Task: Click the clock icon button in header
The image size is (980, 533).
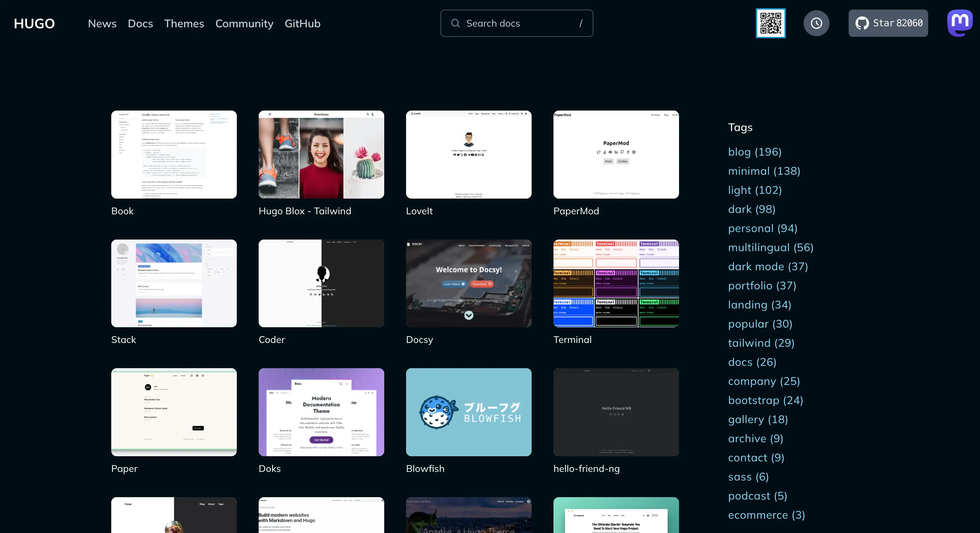Action: [816, 23]
